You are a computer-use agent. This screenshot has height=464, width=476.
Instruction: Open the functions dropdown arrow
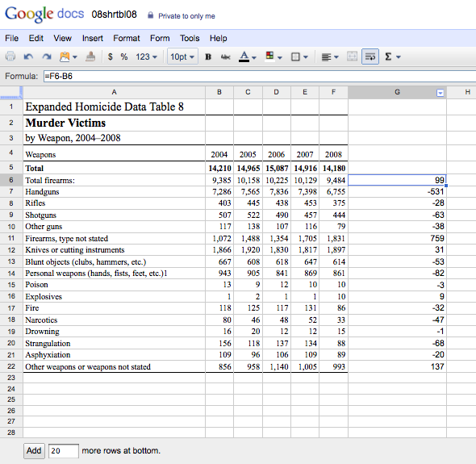click(x=399, y=57)
